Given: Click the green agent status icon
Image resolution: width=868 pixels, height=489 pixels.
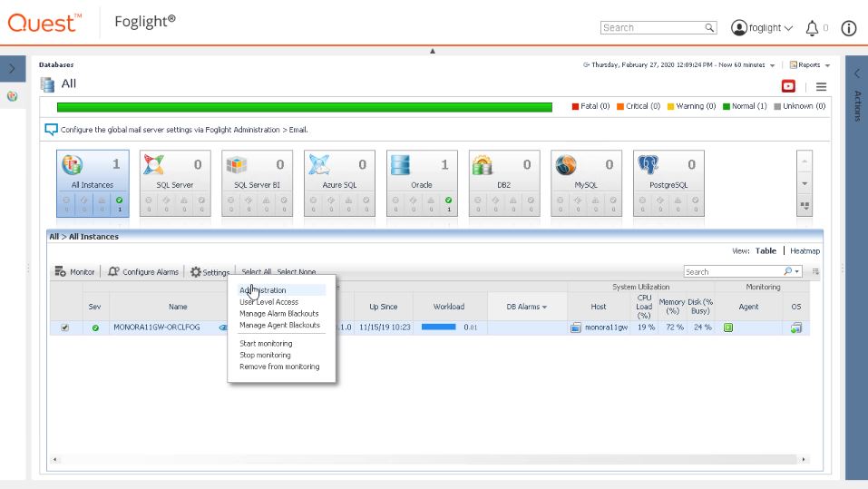Looking at the screenshot, I should (728, 328).
